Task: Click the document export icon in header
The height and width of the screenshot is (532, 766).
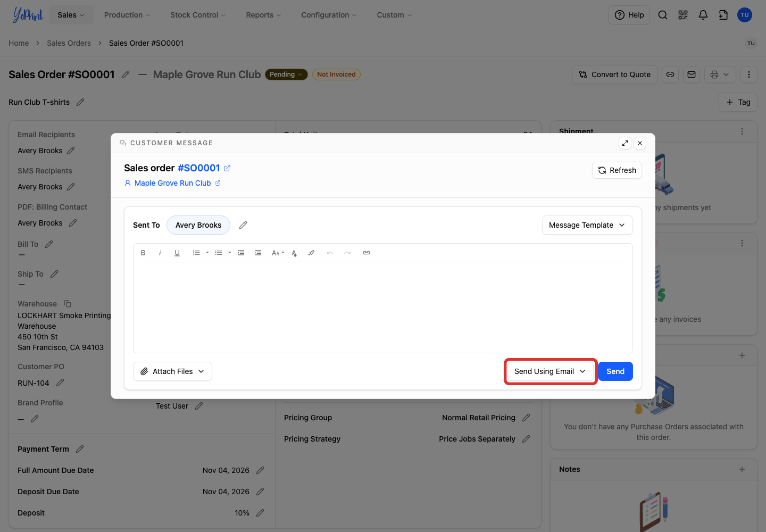Action: [723, 15]
